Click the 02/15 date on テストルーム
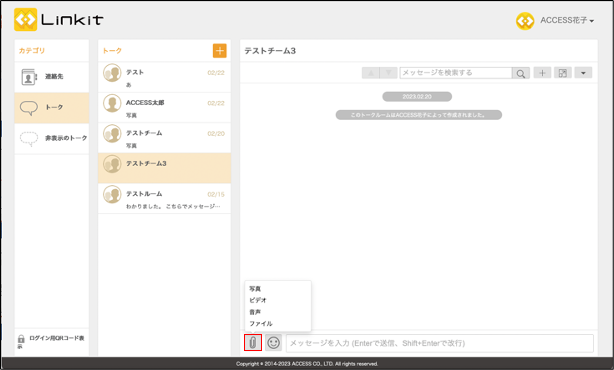 pyautogui.click(x=216, y=195)
